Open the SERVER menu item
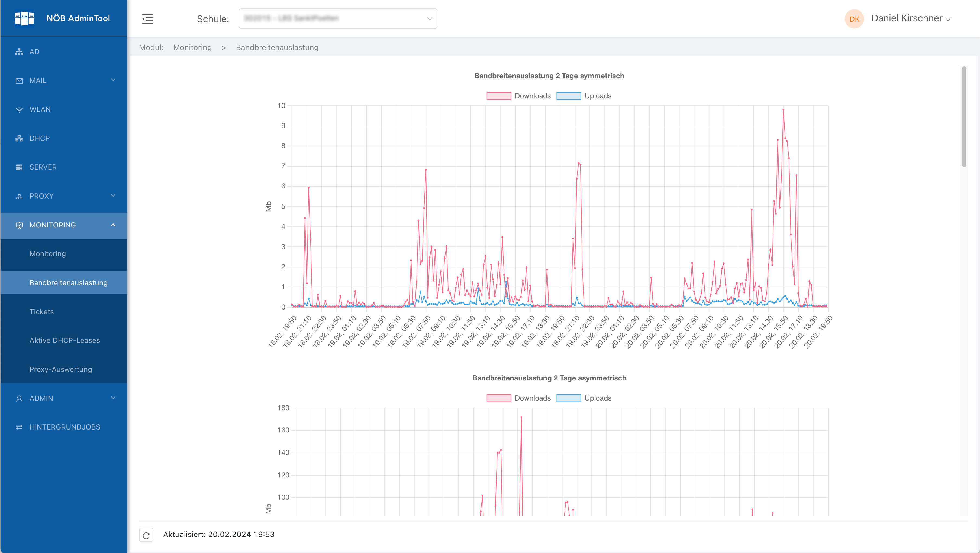Viewport: 980px width, 553px height. click(x=64, y=167)
